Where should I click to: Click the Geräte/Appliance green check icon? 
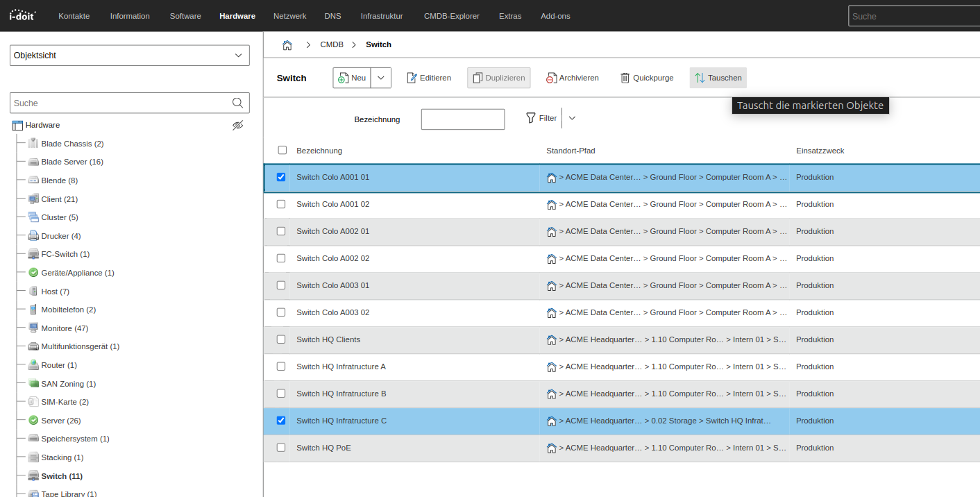33,273
